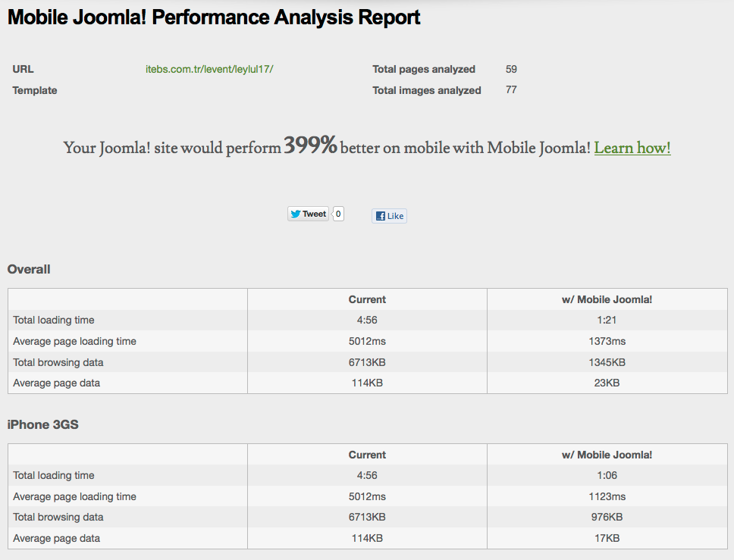This screenshot has width=734, height=560.
Task: Click the w/ Mobile Joomla! header in Overall table
Action: point(607,299)
